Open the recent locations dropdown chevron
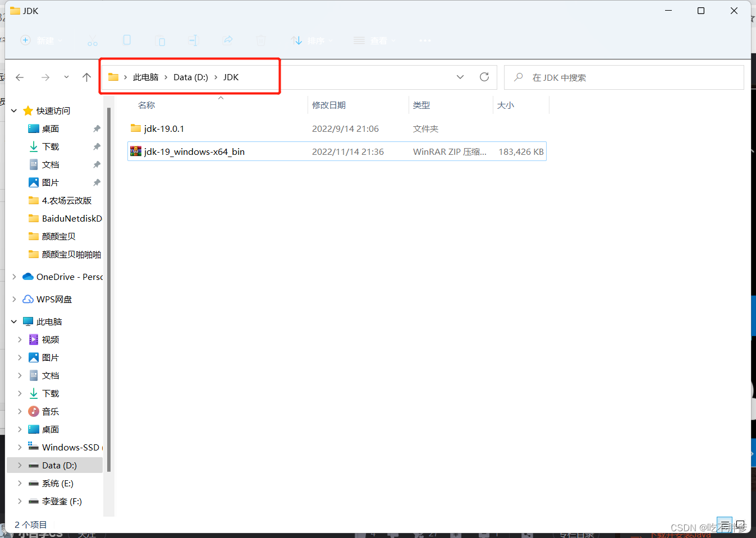The width and height of the screenshot is (756, 538). point(66,77)
